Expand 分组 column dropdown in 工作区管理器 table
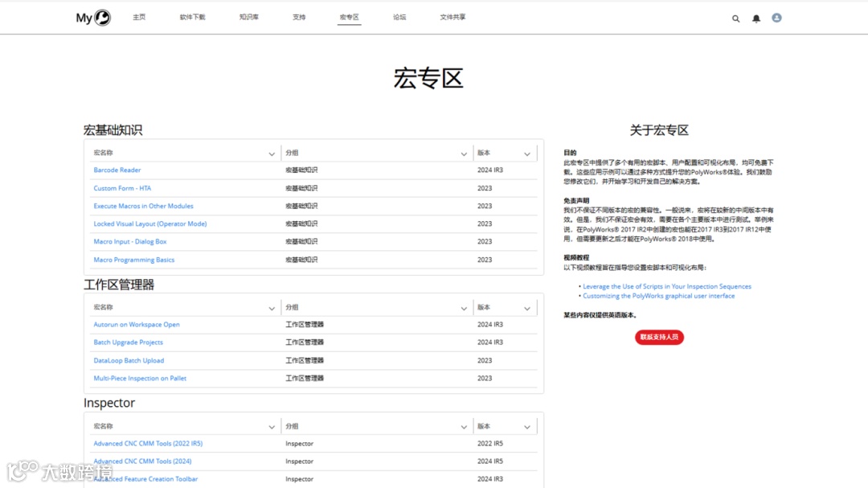The image size is (868, 488). tap(464, 309)
